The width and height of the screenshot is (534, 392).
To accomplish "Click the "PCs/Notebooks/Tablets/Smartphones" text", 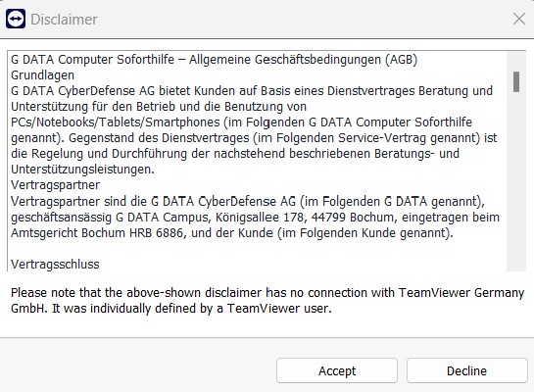I will pos(116,122).
